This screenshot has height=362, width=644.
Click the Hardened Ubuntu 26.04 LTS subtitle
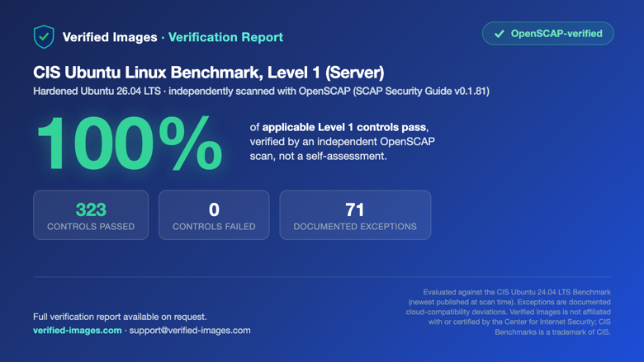pyautogui.click(x=261, y=91)
